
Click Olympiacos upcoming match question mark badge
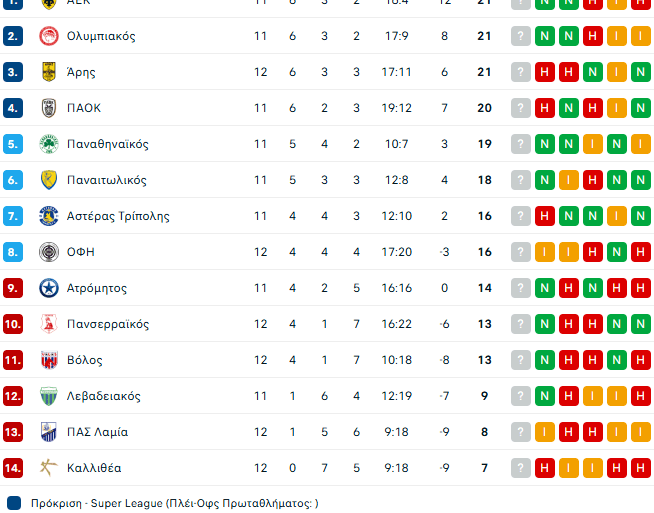(520, 36)
